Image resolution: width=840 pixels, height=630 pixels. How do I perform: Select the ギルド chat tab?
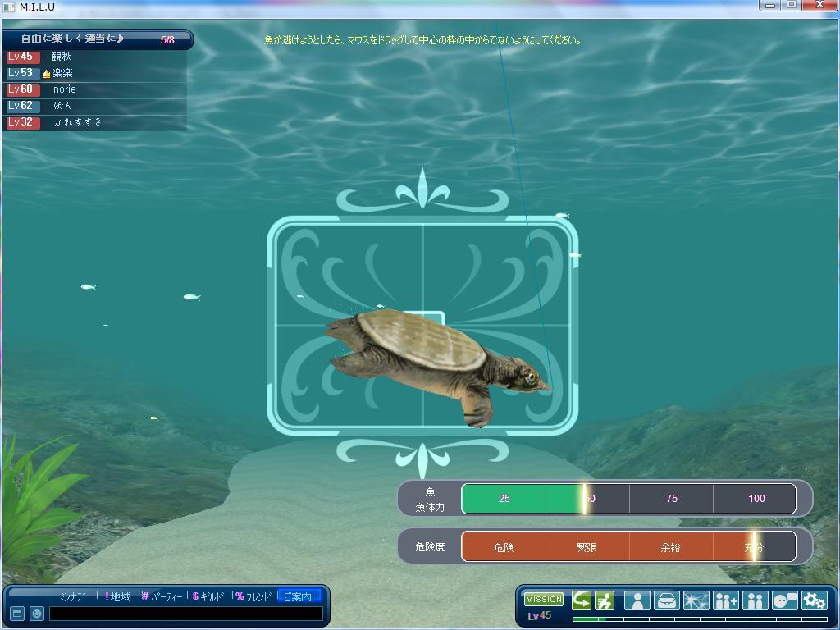pos(208,596)
